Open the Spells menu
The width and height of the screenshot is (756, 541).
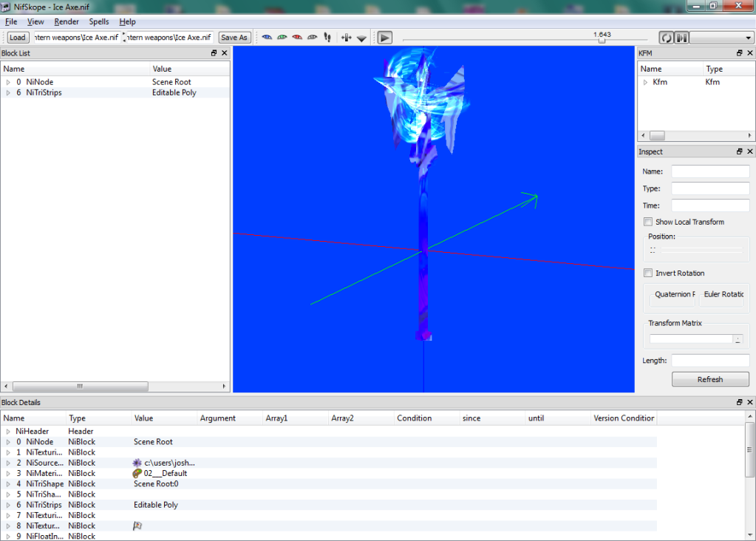click(99, 21)
